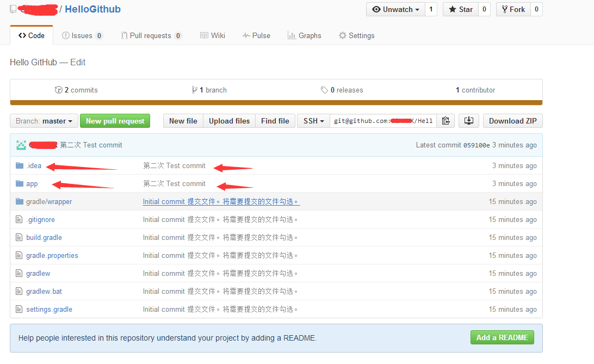Open the settings.gradle file link
Image resolution: width=594 pixels, height=364 pixels.
[49, 309]
